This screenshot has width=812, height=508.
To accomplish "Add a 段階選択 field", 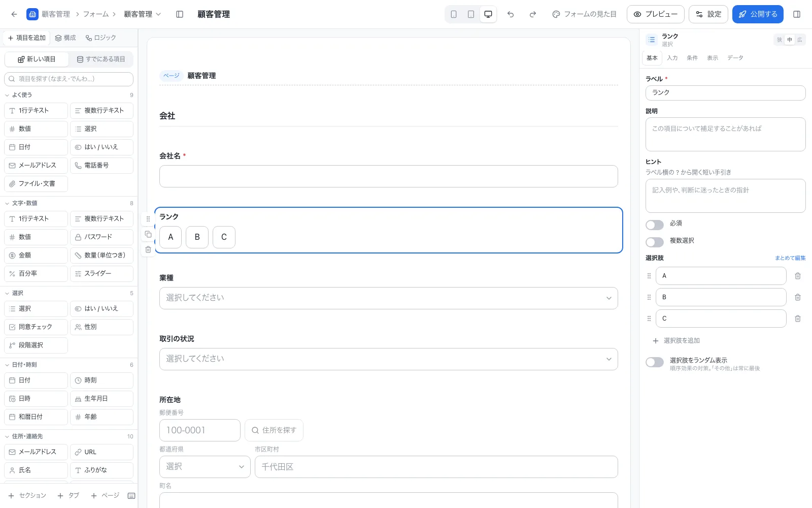I will click(x=36, y=345).
